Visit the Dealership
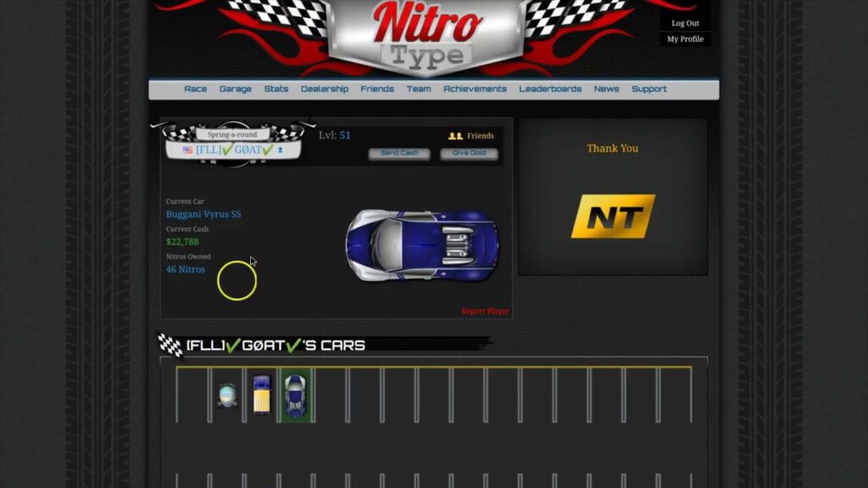 pyautogui.click(x=325, y=89)
